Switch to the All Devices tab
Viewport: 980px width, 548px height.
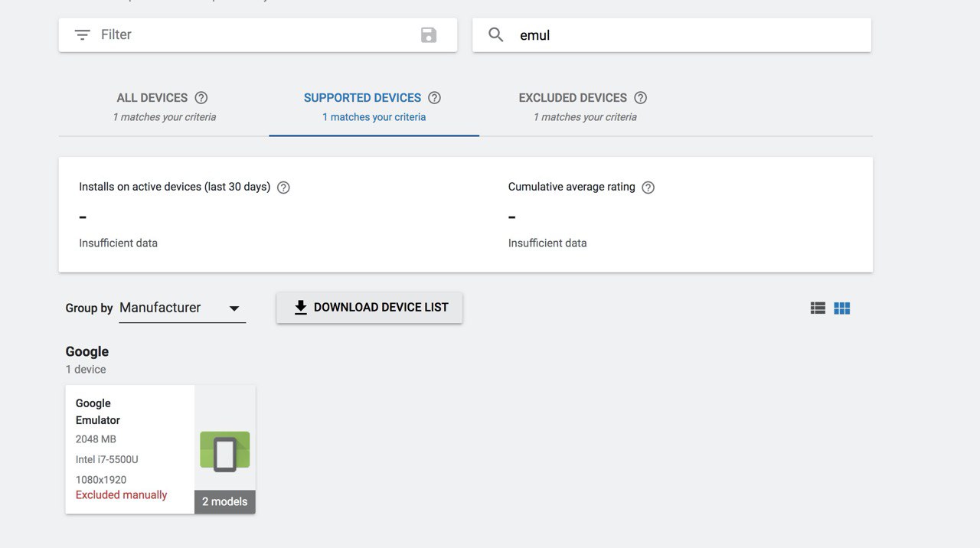tap(164, 107)
